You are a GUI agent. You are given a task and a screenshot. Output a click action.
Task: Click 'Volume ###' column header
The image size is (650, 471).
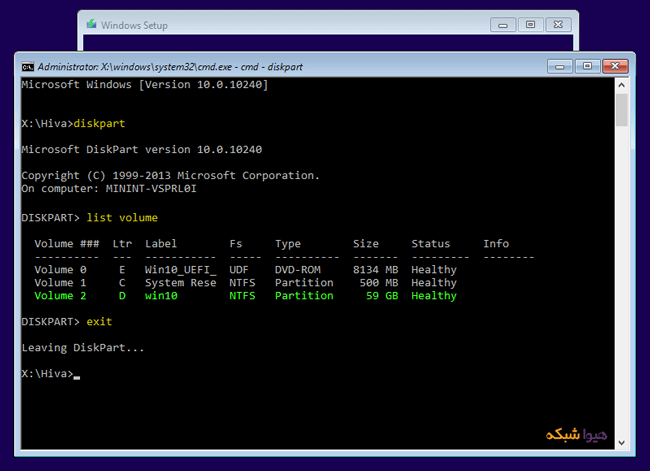pos(67,244)
